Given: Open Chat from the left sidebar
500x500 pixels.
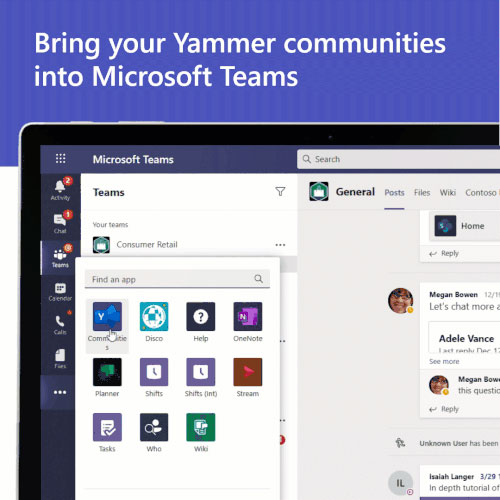Looking at the screenshot, I should point(60,223).
